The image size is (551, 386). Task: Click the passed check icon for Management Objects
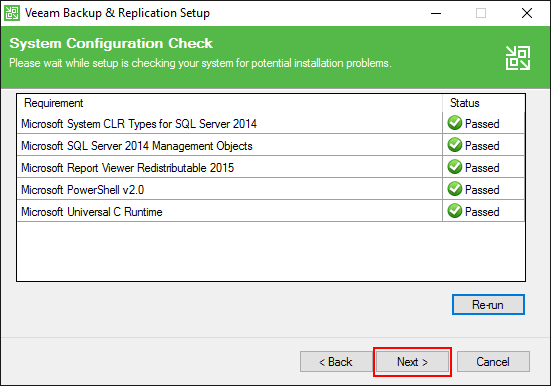tap(455, 145)
